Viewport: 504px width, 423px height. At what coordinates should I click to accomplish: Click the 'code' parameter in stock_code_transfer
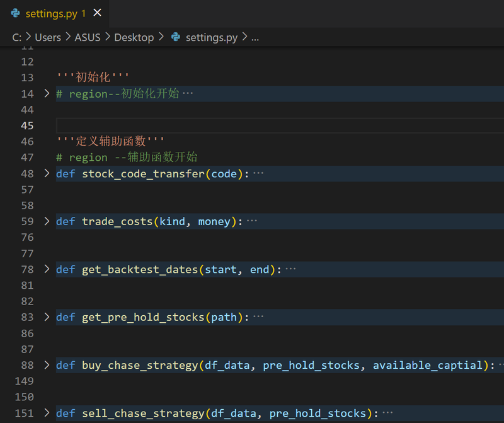click(x=224, y=174)
